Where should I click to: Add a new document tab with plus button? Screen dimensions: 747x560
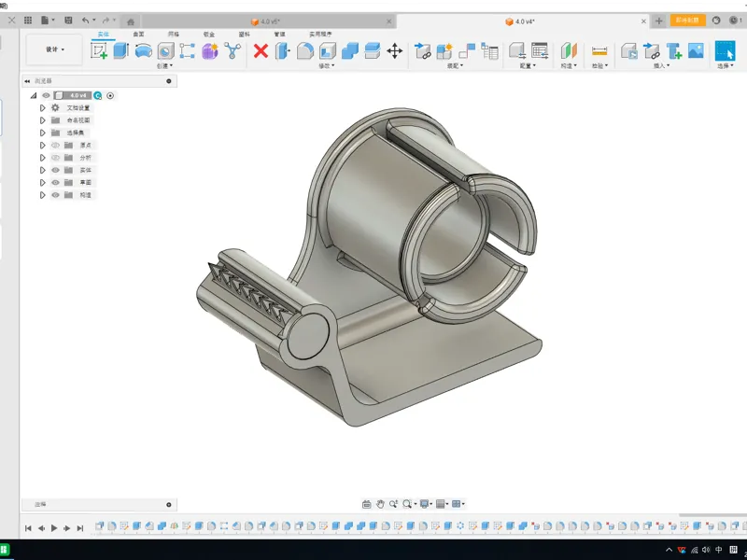pyautogui.click(x=659, y=21)
